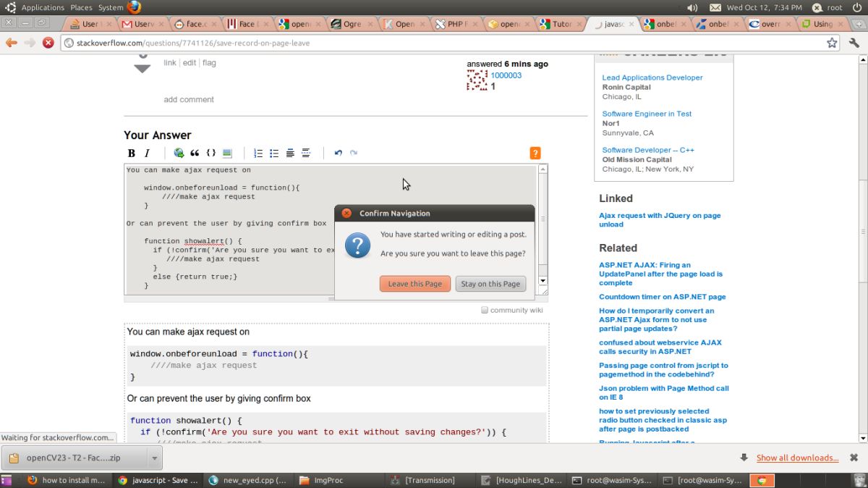Screen dimensions: 868x488
Task: Click the answer's 'edit' link
Action: 190,63
